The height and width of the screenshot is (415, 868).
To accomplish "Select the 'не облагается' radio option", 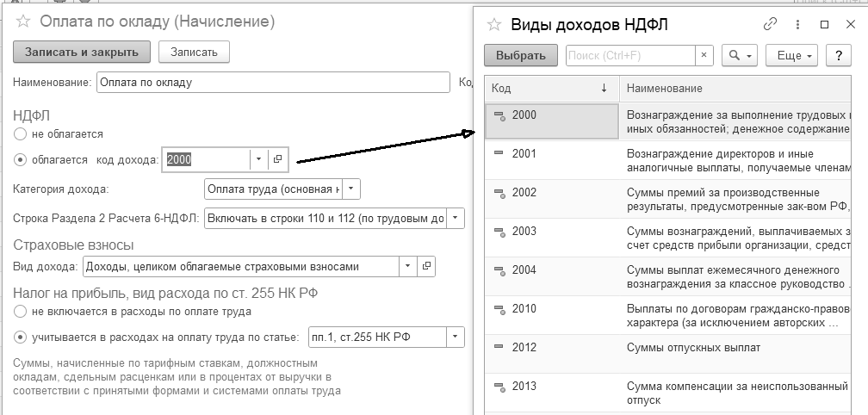I will pyautogui.click(x=21, y=134).
